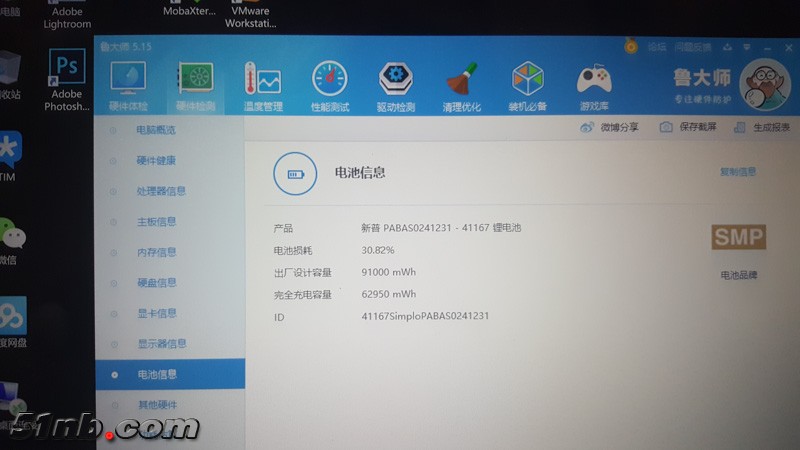This screenshot has width=800, height=450.
Task: Open 驱动检测 driver detection
Action: pos(396,86)
